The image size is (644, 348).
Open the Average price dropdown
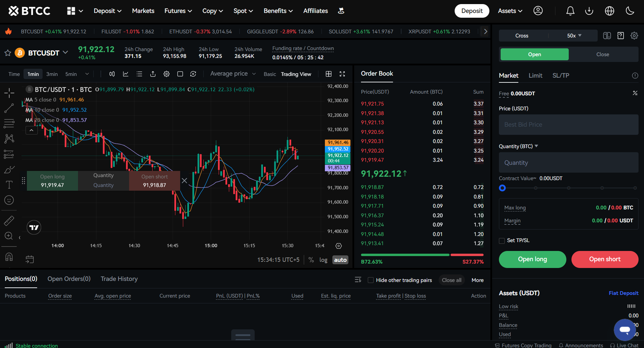(x=233, y=74)
